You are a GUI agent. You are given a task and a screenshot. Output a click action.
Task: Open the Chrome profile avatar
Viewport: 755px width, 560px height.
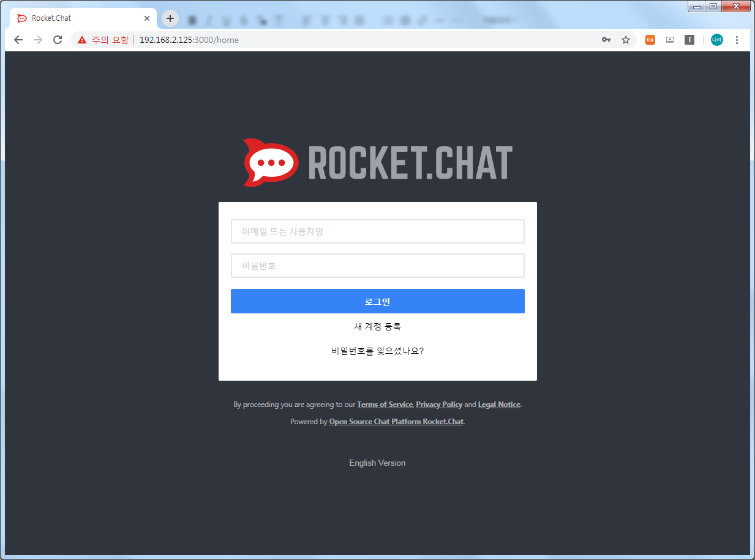pos(717,40)
